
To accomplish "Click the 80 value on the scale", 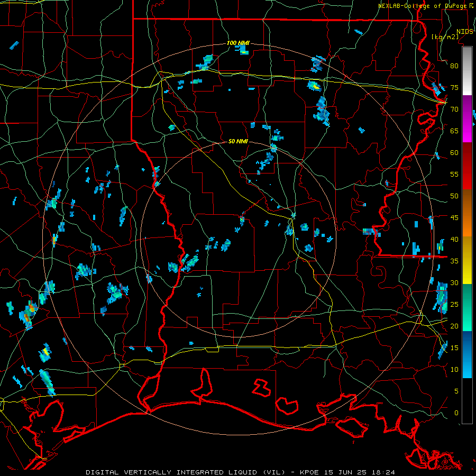I will click(454, 66).
